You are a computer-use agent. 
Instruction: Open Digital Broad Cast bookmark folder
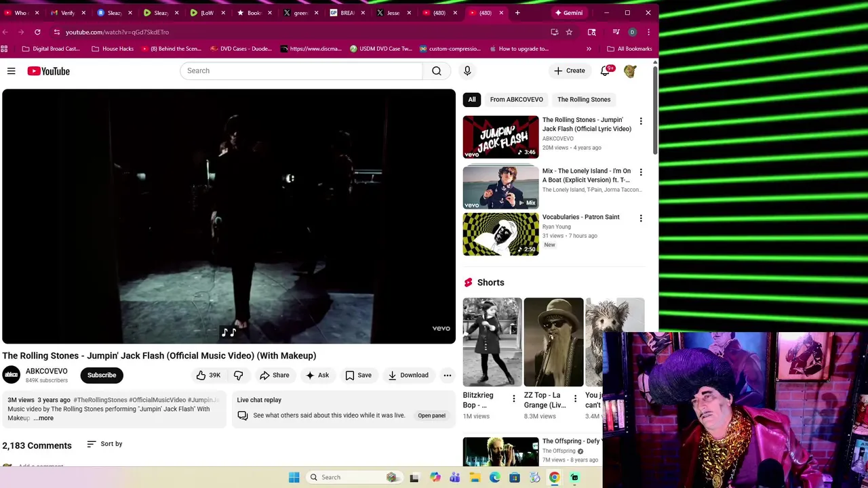[51, 49]
